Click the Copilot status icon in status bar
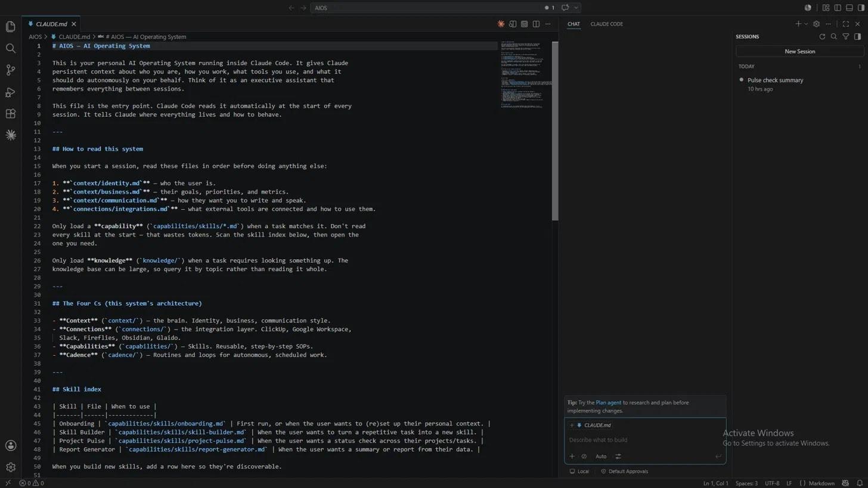The height and width of the screenshot is (488, 868). click(x=845, y=483)
